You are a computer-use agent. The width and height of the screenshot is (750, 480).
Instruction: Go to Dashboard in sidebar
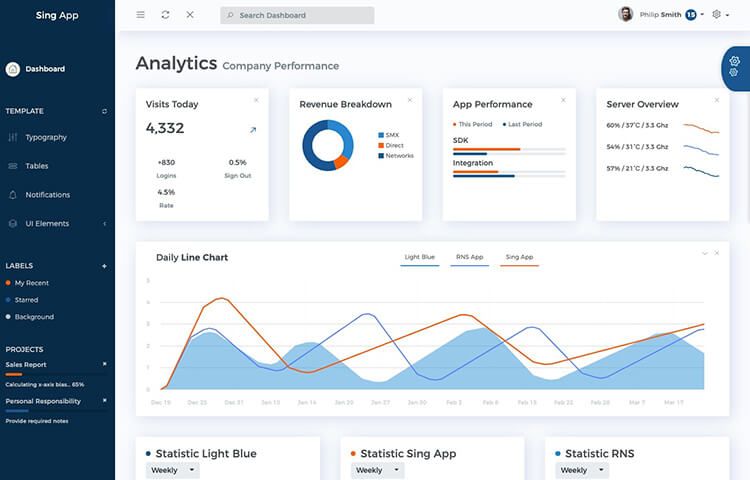coord(45,69)
